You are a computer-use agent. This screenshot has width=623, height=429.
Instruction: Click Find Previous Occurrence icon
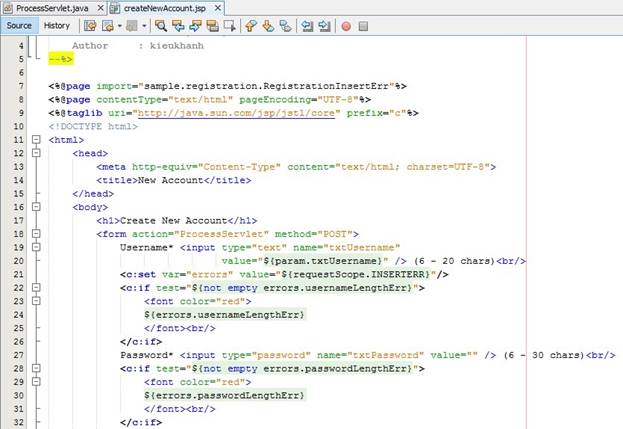tap(178, 26)
